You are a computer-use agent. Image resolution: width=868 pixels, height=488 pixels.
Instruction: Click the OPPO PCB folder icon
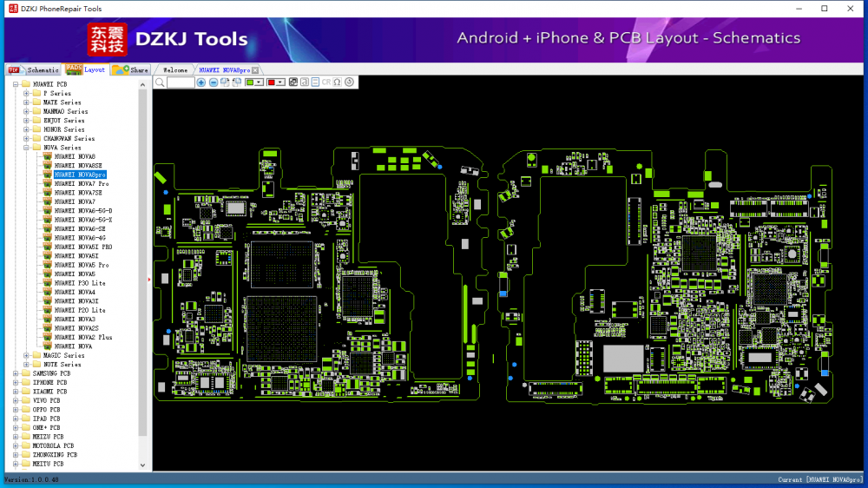[26, 409]
